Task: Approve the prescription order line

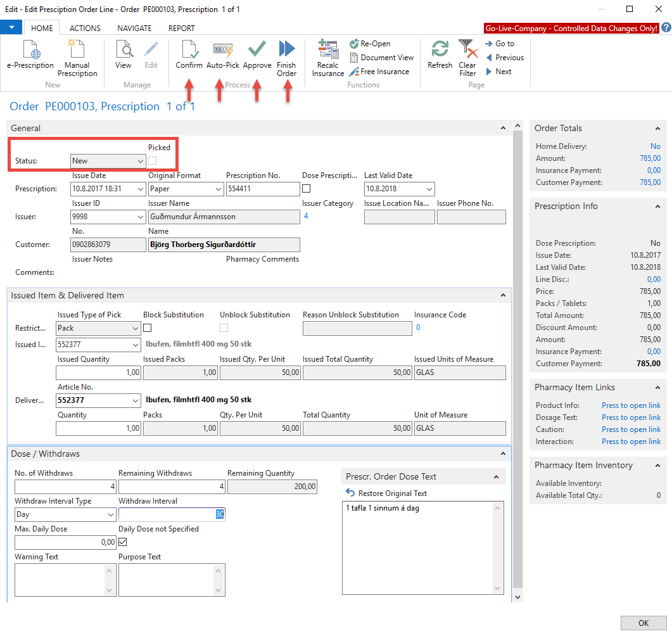Action: tap(257, 51)
